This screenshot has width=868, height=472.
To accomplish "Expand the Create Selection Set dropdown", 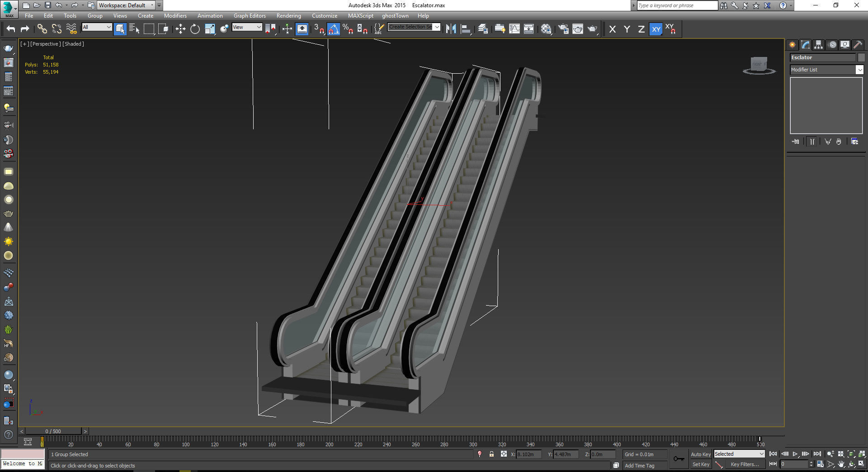I will coord(437,27).
